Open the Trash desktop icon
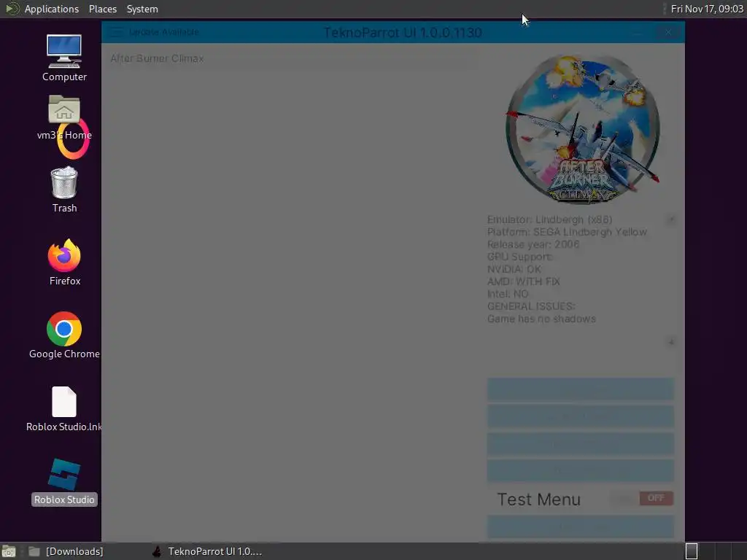Image resolution: width=747 pixels, height=560 pixels. pos(64,190)
